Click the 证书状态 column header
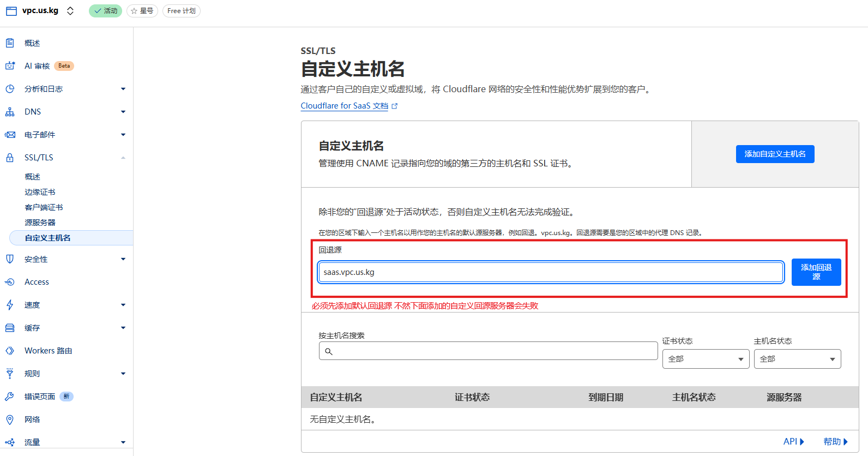The image size is (868, 456). (x=472, y=397)
